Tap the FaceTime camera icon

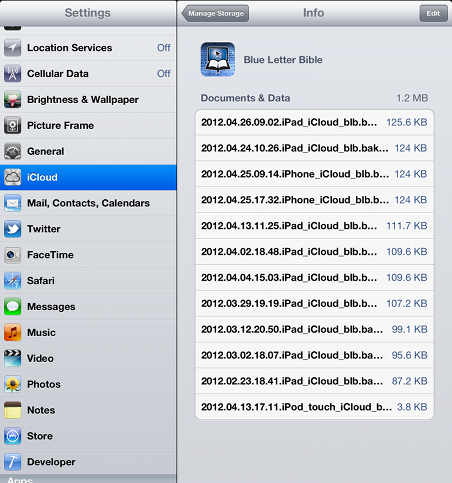click(x=13, y=255)
